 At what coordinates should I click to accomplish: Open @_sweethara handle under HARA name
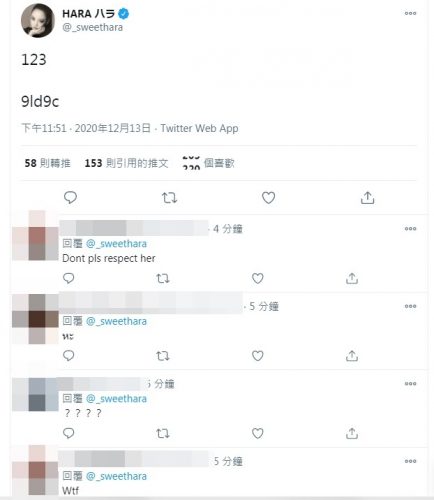[x=93, y=27]
